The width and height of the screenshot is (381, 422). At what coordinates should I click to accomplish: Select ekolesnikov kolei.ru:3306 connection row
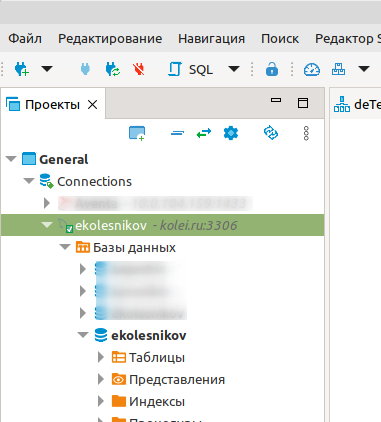pyautogui.click(x=162, y=225)
